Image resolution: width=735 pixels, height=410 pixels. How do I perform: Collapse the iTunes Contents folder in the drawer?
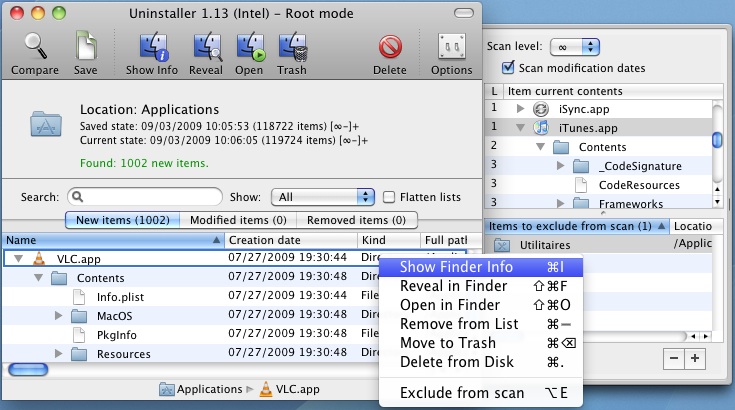pos(540,147)
